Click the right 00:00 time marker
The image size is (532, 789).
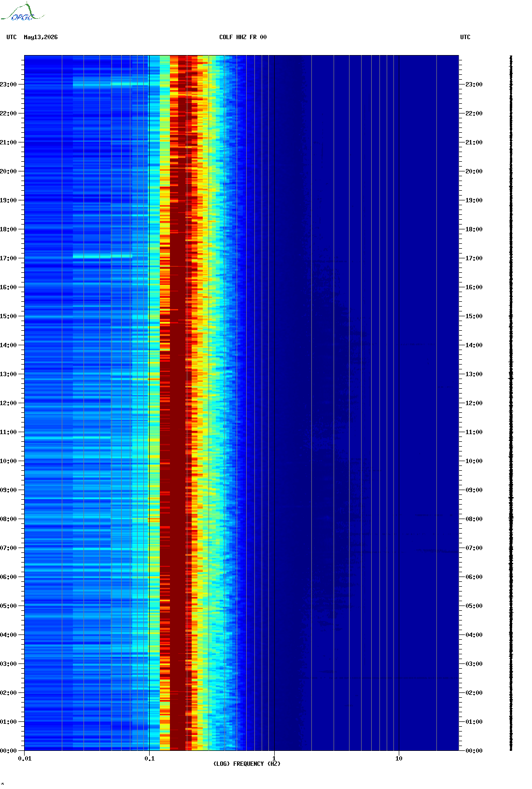tap(474, 751)
